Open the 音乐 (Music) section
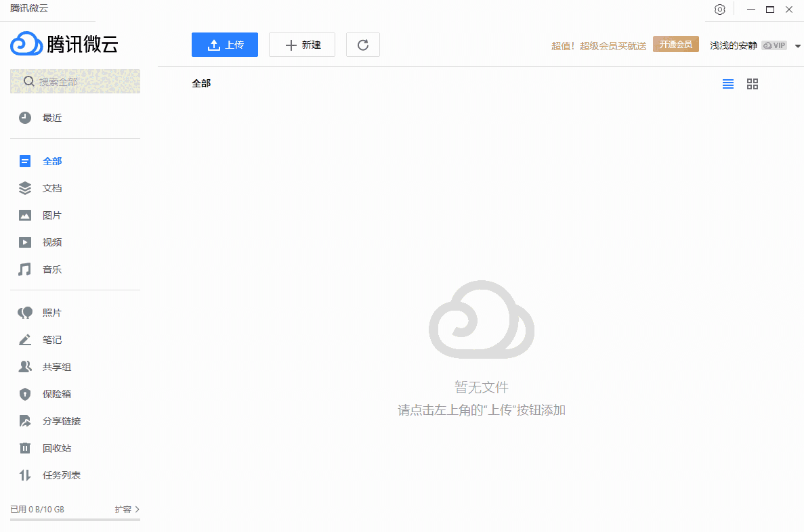804x532 pixels. pos(52,269)
